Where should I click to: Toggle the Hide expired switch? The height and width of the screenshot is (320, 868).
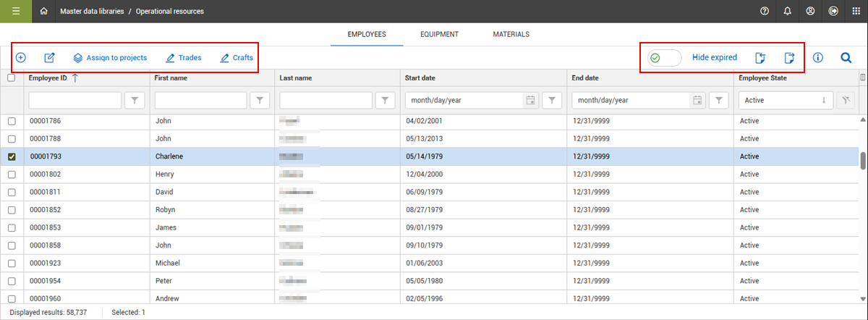tap(664, 58)
